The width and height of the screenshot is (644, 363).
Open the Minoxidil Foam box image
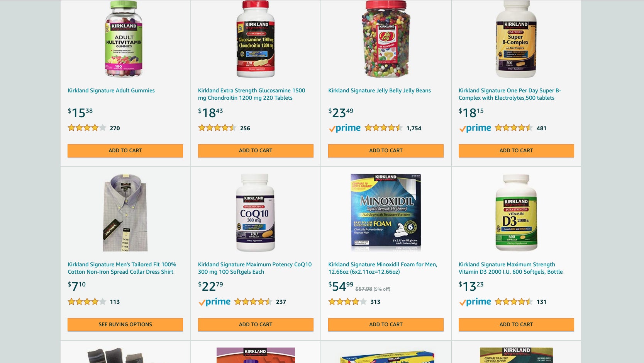point(386,213)
